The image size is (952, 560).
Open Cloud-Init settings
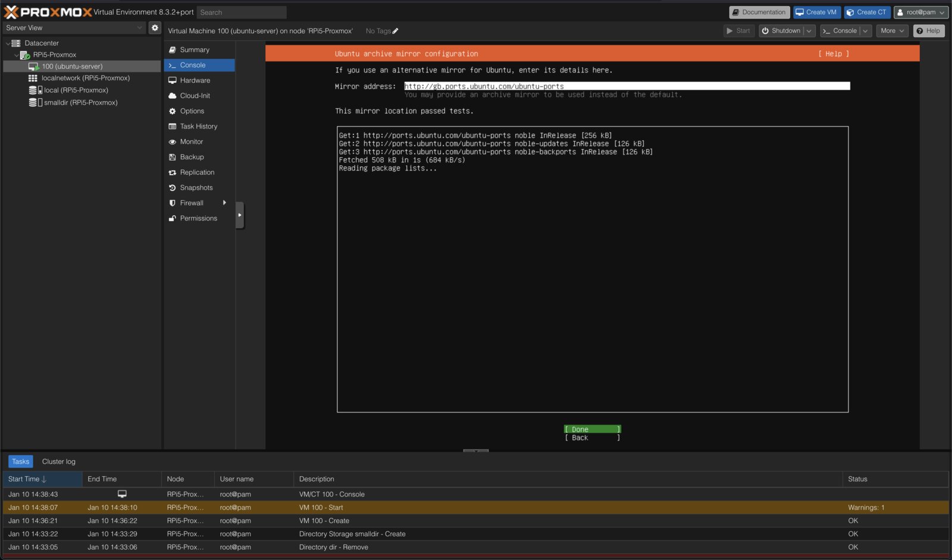199,96
